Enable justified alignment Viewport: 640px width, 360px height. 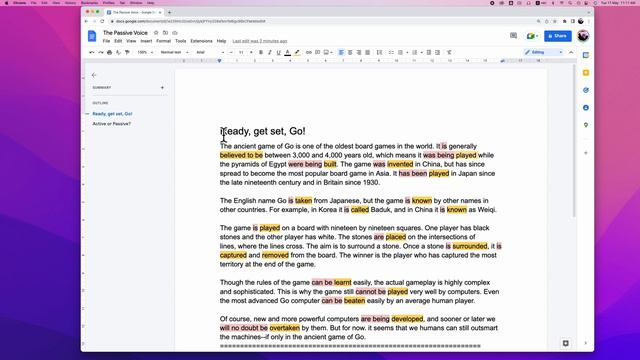click(368, 53)
